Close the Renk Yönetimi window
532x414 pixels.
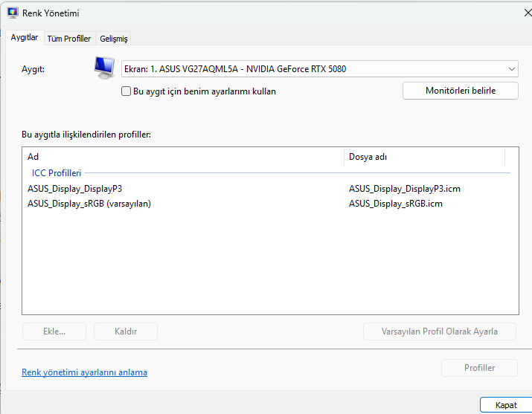(528, 13)
